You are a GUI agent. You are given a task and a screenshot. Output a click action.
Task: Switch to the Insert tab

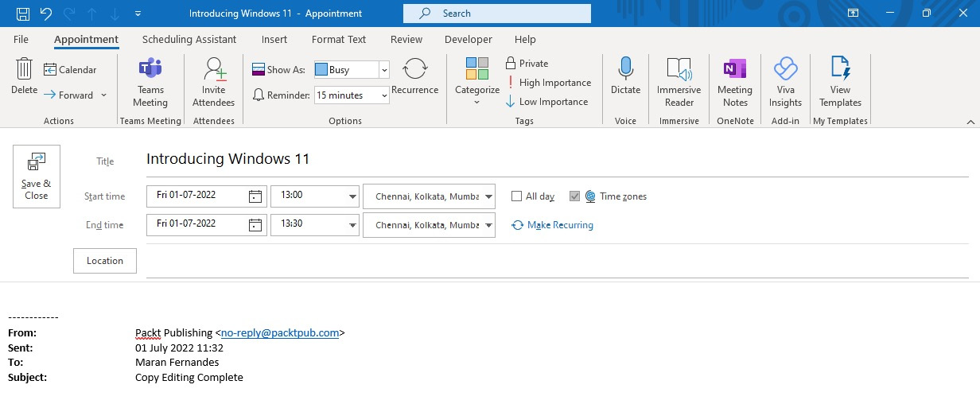[274, 39]
